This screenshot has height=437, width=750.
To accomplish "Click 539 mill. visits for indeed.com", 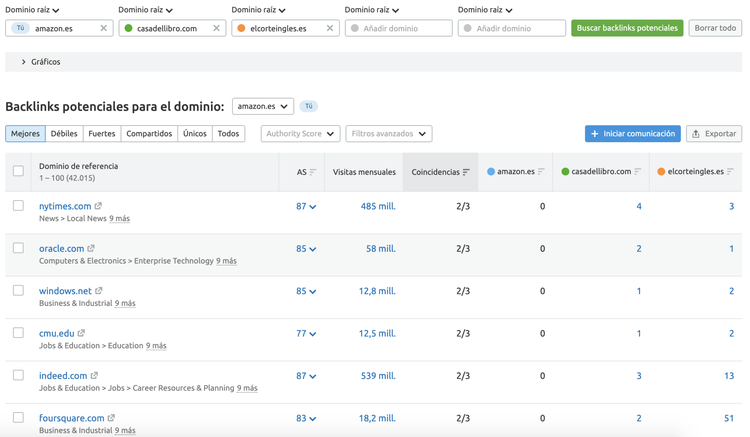I will point(378,376).
